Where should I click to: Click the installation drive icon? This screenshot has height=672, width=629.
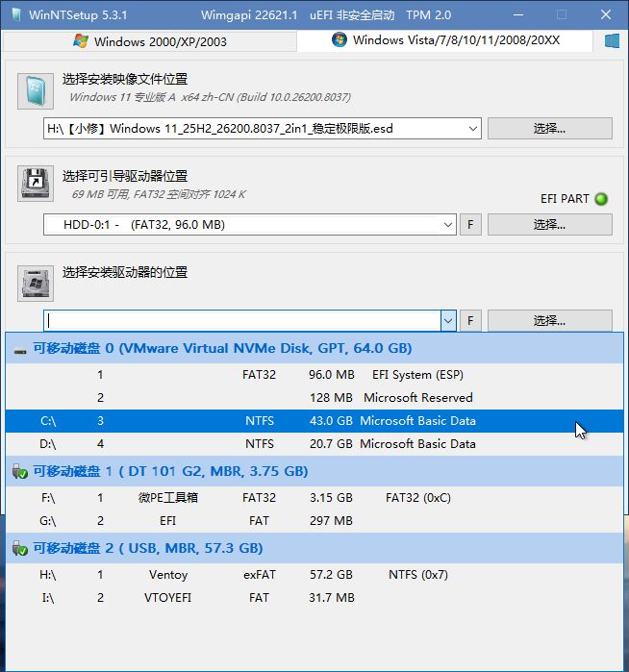pyautogui.click(x=36, y=283)
